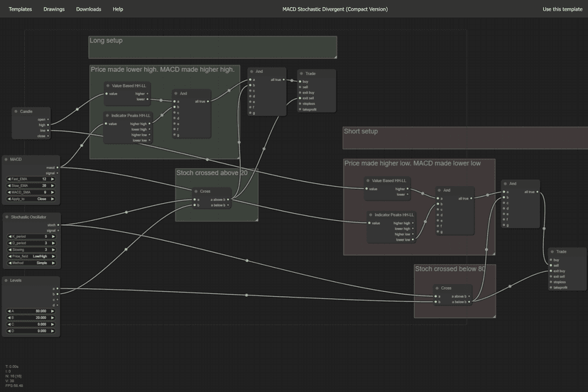Select the 'Long setup' group title
The image size is (588, 392).
(106, 40)
